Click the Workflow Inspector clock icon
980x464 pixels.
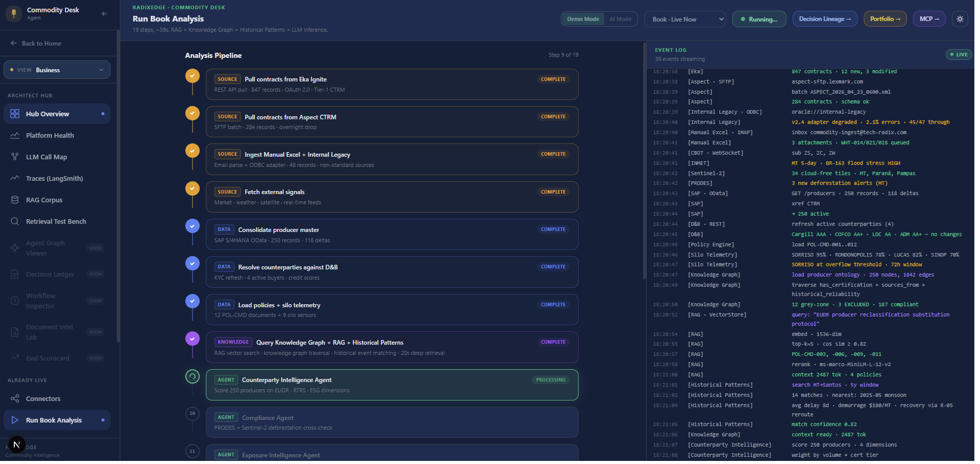click(15, 301)
